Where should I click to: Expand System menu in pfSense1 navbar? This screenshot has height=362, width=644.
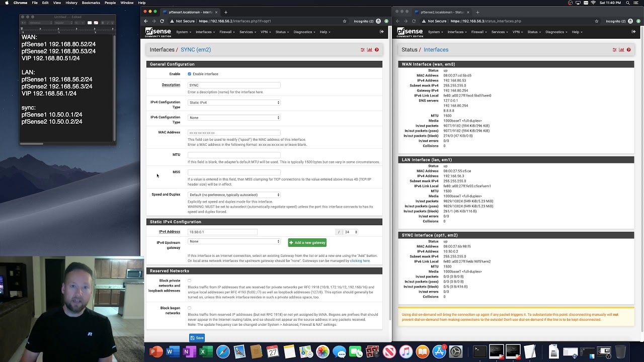(x=183, y=32)
